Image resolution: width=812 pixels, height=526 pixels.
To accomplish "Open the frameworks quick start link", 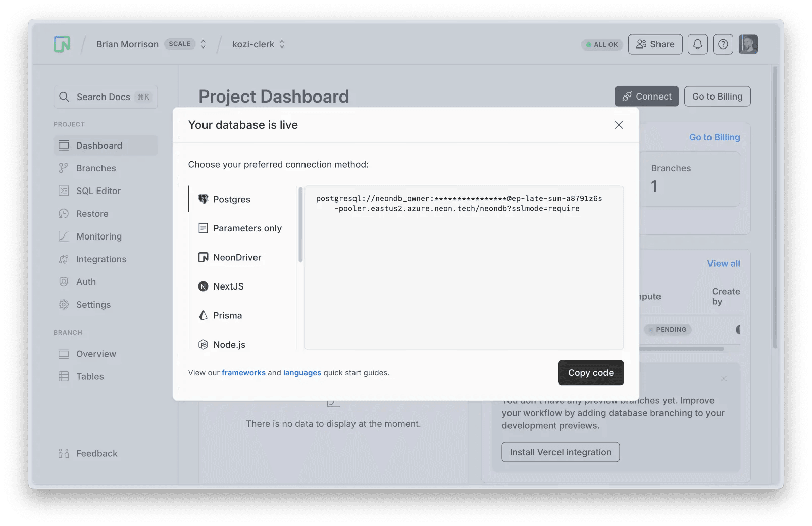I will [243, 373].
